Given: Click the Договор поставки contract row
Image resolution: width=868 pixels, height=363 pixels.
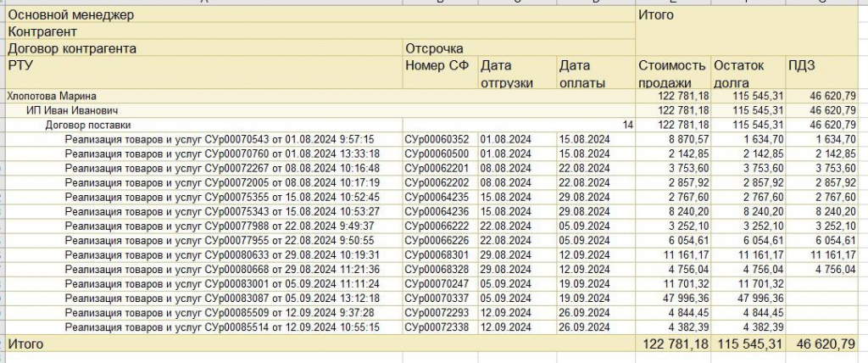Looking at the screenshot, I should click(87, 125).
